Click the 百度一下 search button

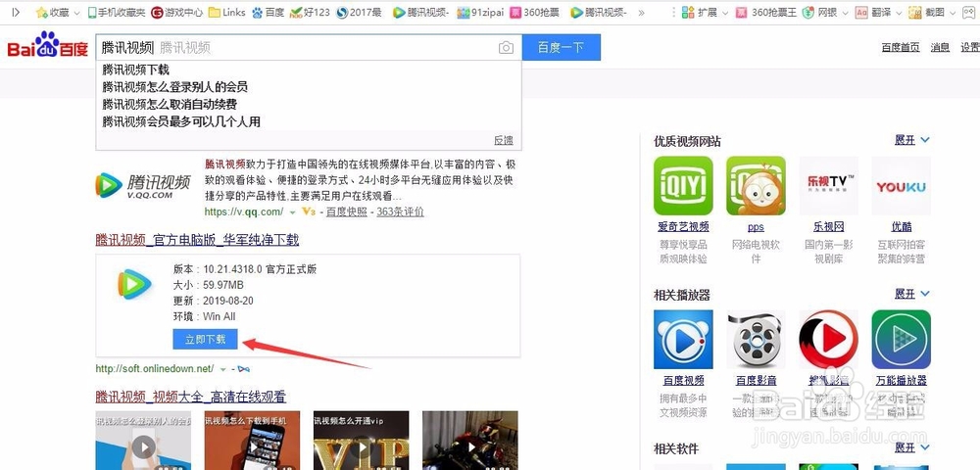point(562,47)
